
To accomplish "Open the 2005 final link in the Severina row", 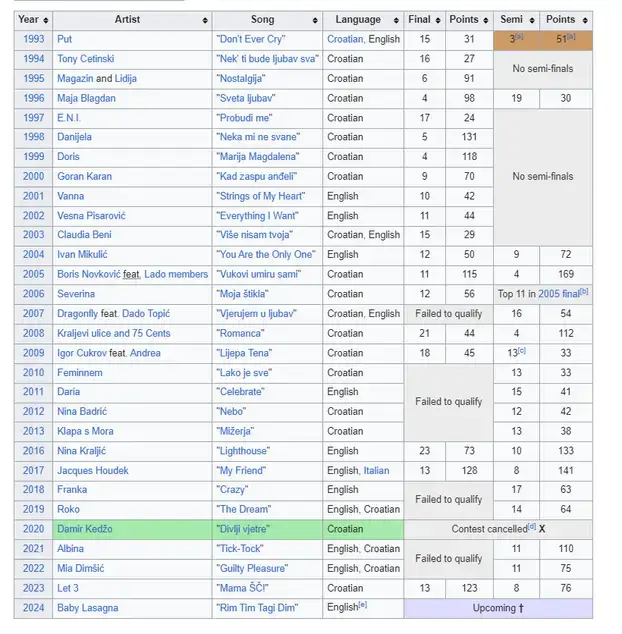I will tap(559, 294).
